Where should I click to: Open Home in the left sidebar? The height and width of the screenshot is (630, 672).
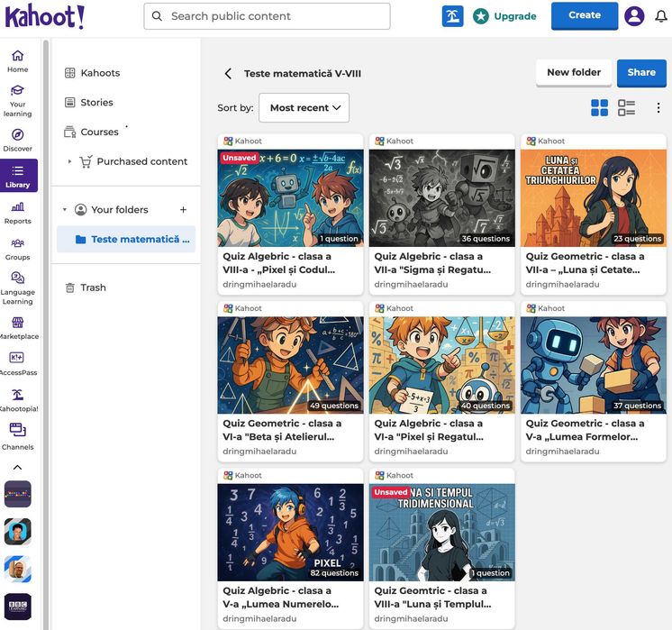pyautogui.click(x=18, y=61)
